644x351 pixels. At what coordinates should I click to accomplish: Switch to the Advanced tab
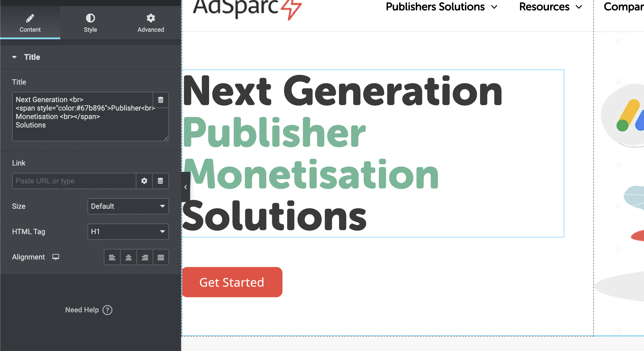tap(151, 23)
